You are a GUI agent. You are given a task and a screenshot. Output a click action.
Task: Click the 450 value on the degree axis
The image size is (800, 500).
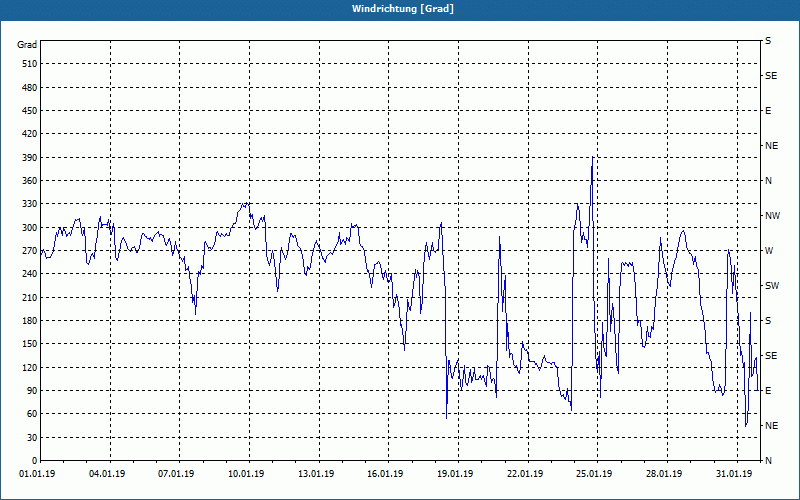click(30, 111)
